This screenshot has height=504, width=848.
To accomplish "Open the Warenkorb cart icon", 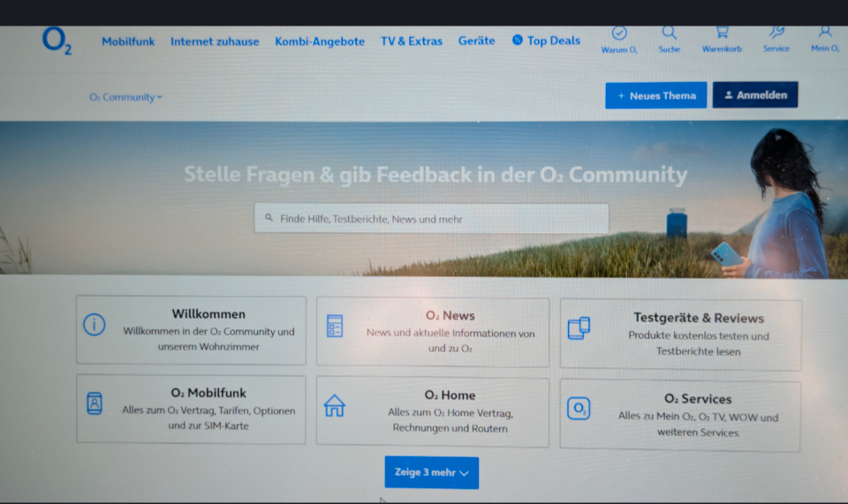I will pyautogui.click(x=722, y=33).
